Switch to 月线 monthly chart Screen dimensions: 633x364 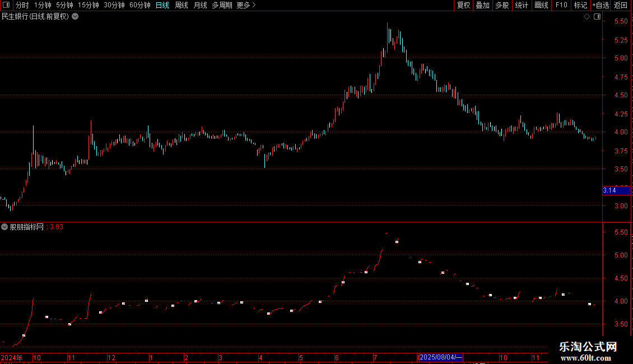click(x=200, y=5)
